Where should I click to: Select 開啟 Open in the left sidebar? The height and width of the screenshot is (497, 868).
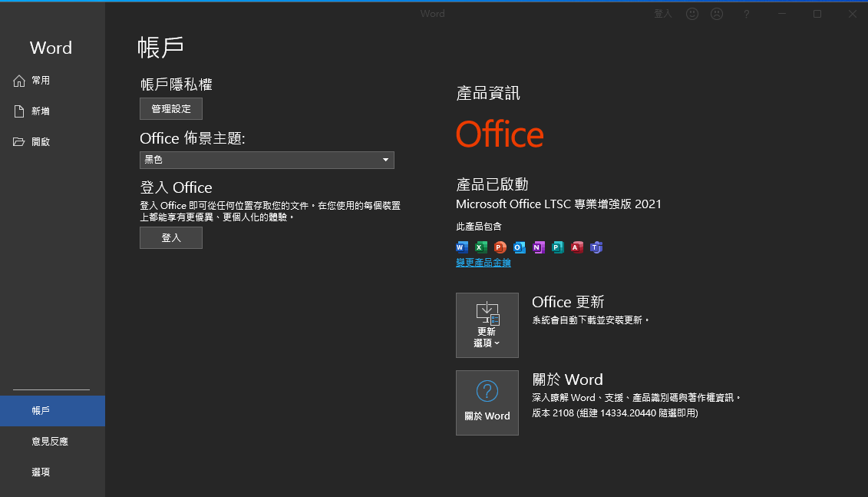[x=40, y=142]
